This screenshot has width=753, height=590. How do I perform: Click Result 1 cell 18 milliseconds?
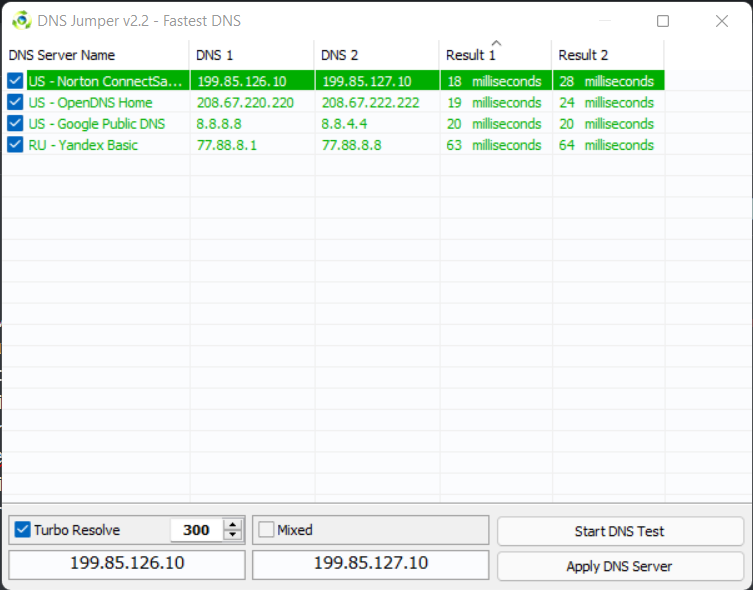[494, 81]
